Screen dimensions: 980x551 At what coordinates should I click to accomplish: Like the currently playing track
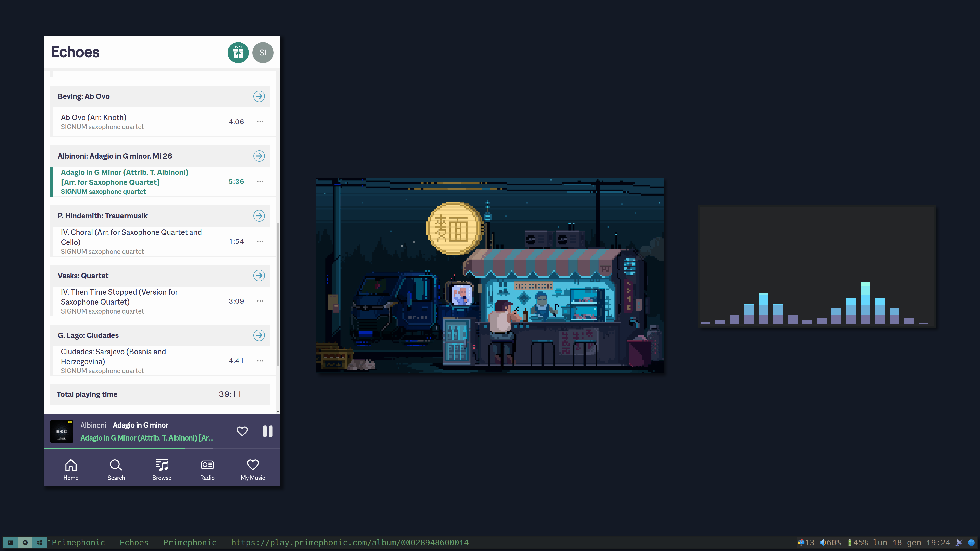[x=242, y=431]
